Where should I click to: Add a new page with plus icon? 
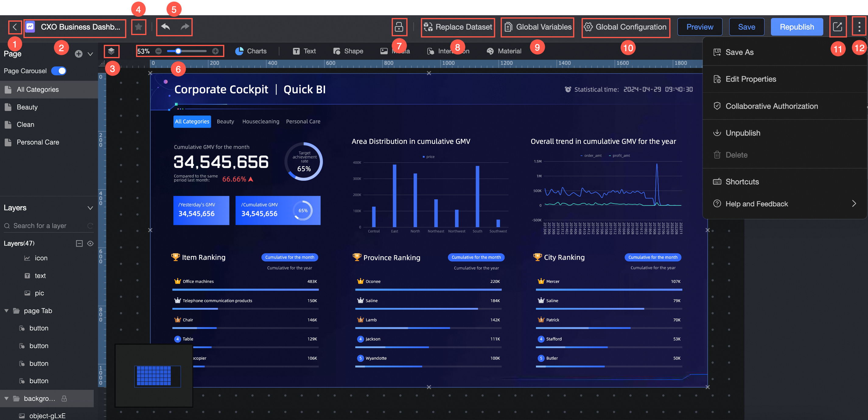(x=79, y=54)
